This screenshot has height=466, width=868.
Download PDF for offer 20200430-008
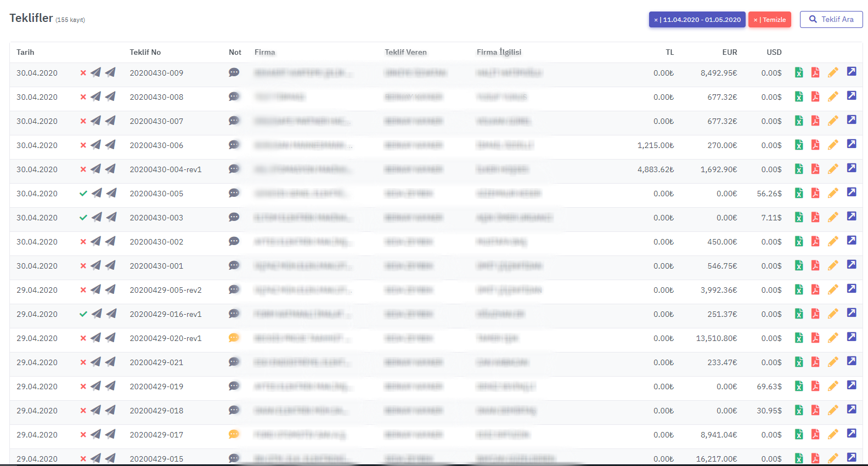[815, 96]
